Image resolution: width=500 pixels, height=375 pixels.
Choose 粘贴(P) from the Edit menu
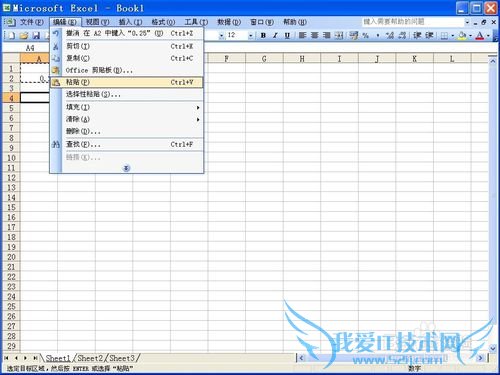pyautogui.click(x=127, y=82)
